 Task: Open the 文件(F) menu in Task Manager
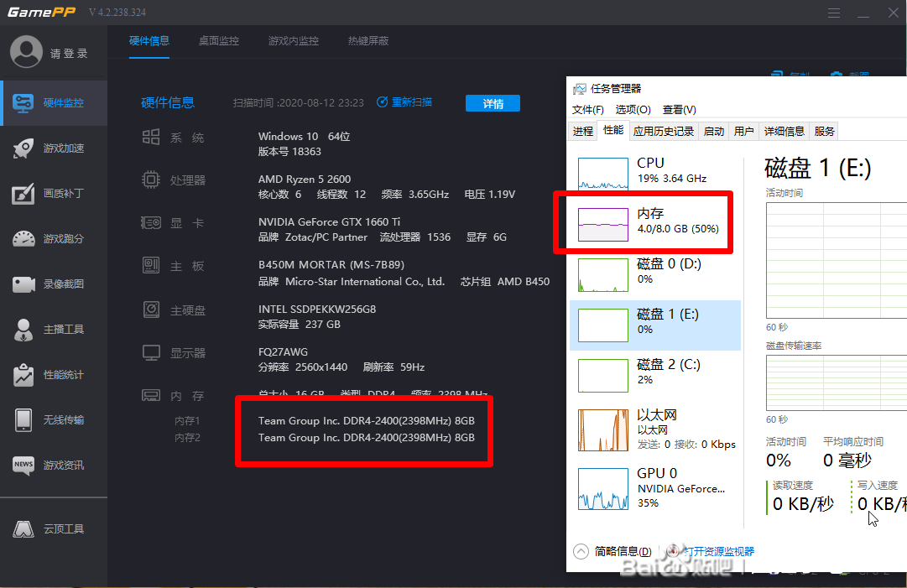pos(587,110)
